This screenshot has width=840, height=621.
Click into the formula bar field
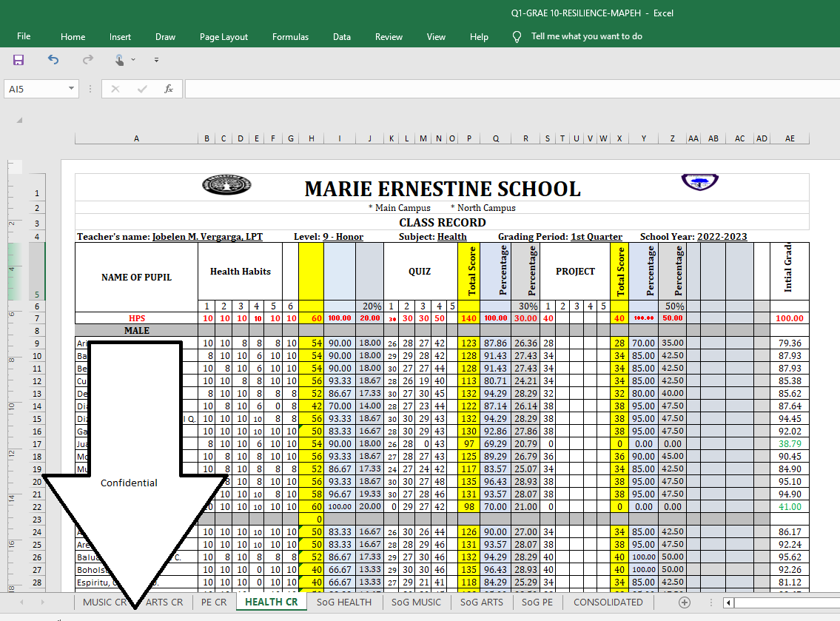point(512,89)
